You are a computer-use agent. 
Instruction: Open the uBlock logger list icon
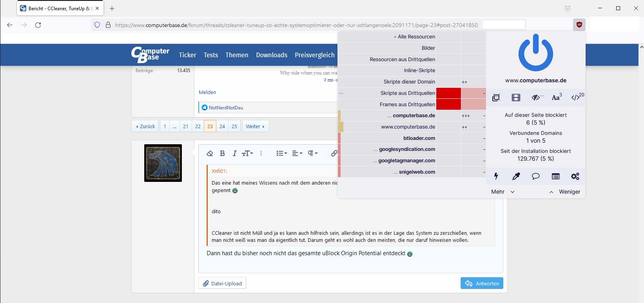(555, 176)
